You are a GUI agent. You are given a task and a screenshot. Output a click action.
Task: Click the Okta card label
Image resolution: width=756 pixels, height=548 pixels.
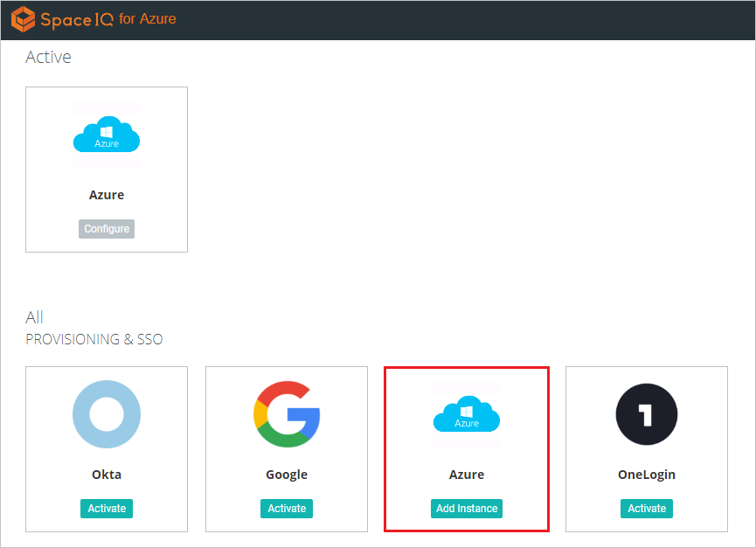[x=106, y=474]
